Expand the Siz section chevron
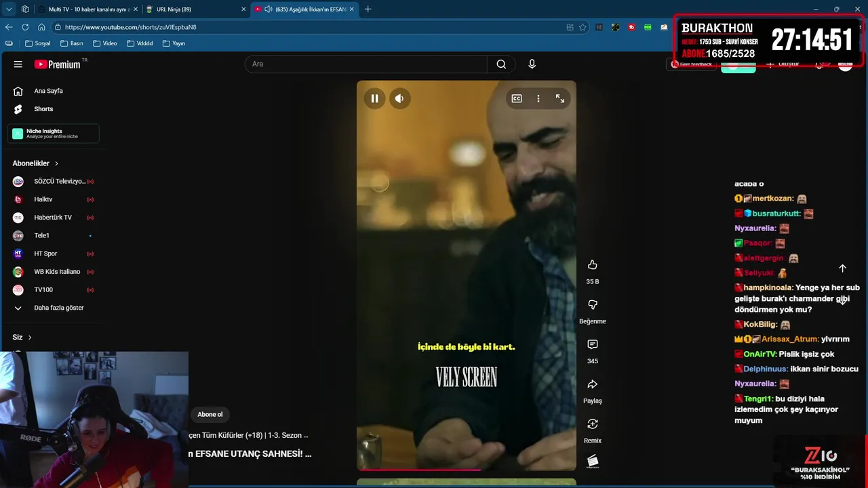868x488 pixels. (29, 338)
